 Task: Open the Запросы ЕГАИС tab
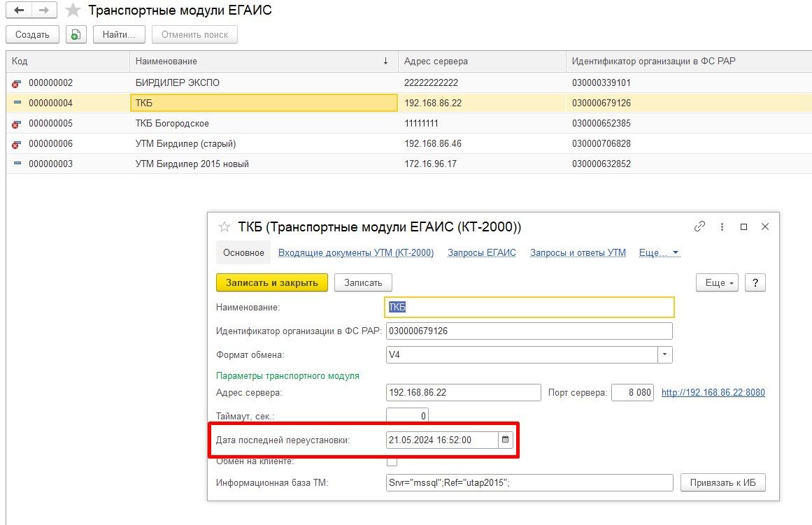[x=482, y=252]
